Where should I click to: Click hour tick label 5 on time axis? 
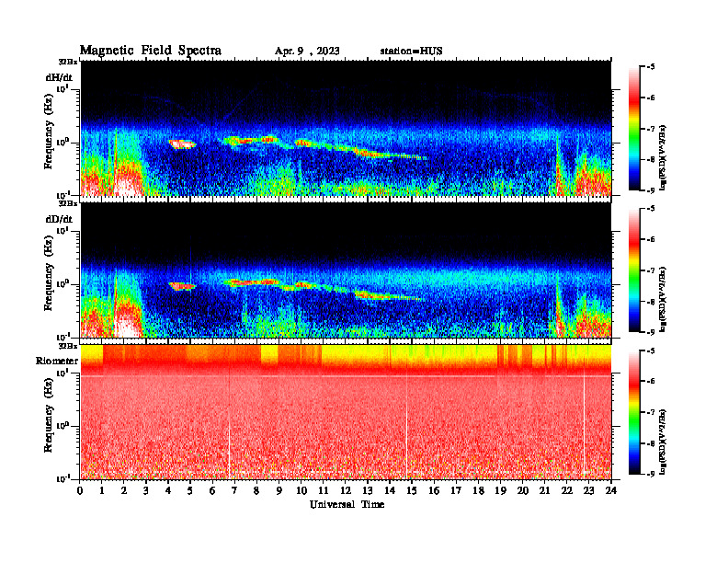coord(190,490)
